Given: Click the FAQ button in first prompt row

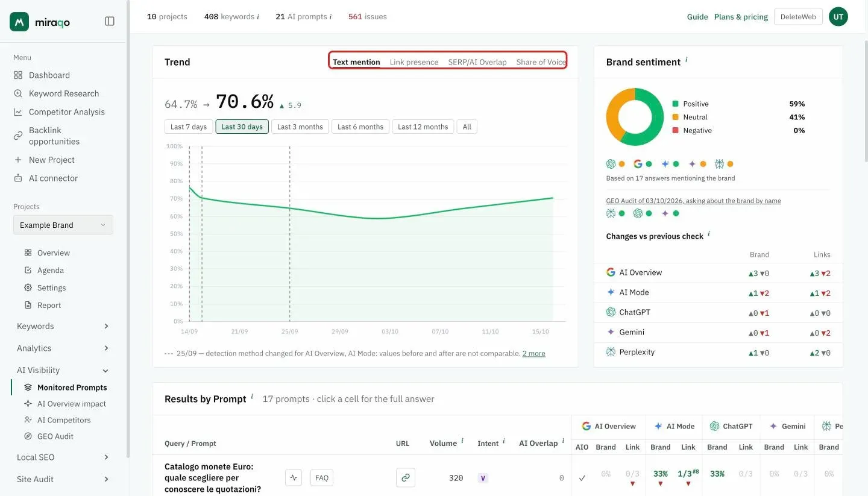Looking at the screenshot, I should click(x=322, y=478).
